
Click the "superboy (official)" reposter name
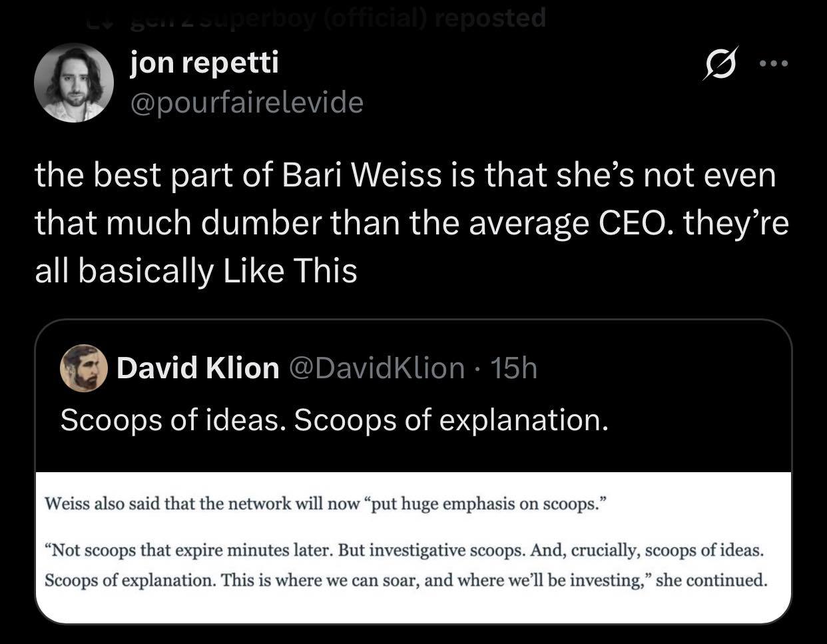click(x=280, y=18)
